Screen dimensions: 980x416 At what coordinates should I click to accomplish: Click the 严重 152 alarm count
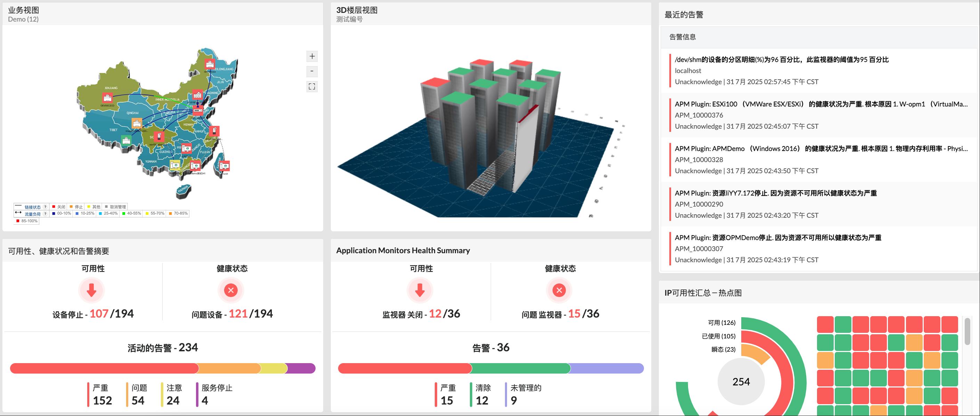coord(102,400)
